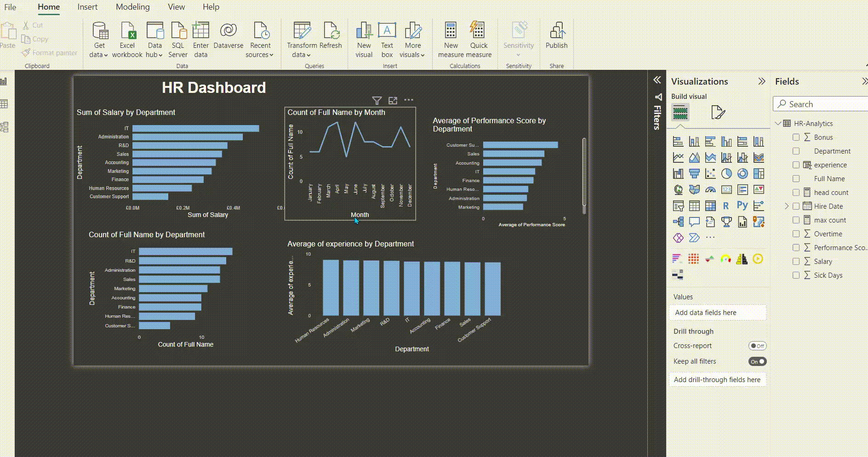Select the Python visual icon

(742, 206)
